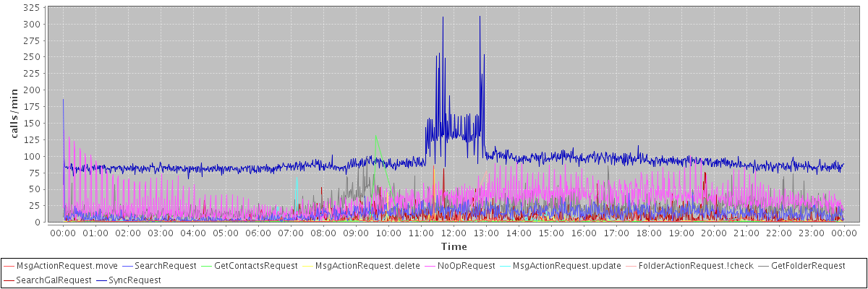Select the MsgActionRequest.update legend label
Image resolution: width=868 pixels, height=289 pixels.
click(566, 266)
